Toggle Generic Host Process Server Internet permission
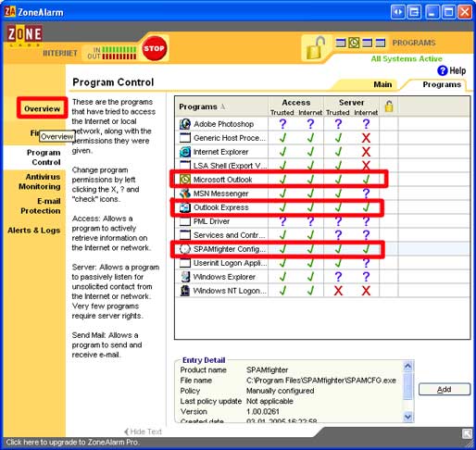Viewport: 476px width, 450px height. coord(366,138)
